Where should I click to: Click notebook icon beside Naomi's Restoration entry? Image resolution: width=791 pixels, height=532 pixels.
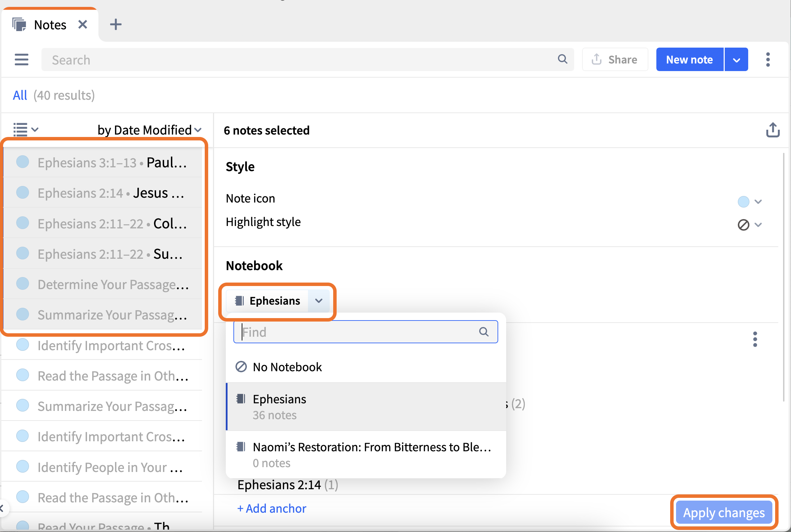pyautogui.click(x=241, y=447)
